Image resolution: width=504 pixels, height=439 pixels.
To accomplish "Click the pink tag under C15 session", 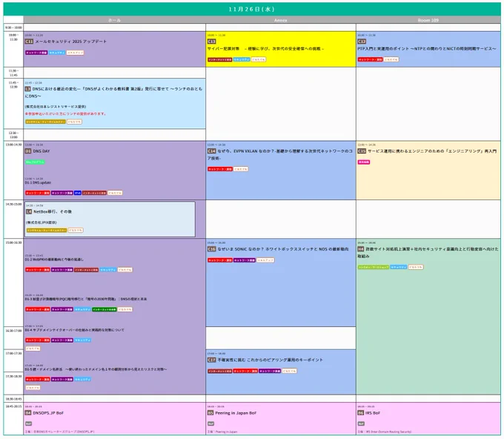I will 364,162.
